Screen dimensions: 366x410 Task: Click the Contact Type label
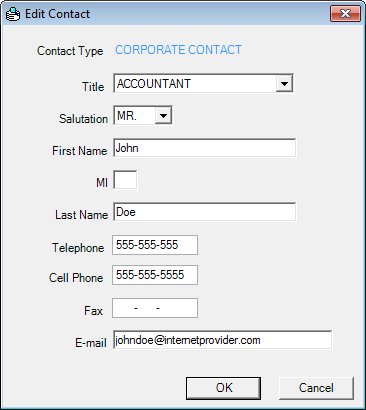[70, 51]
